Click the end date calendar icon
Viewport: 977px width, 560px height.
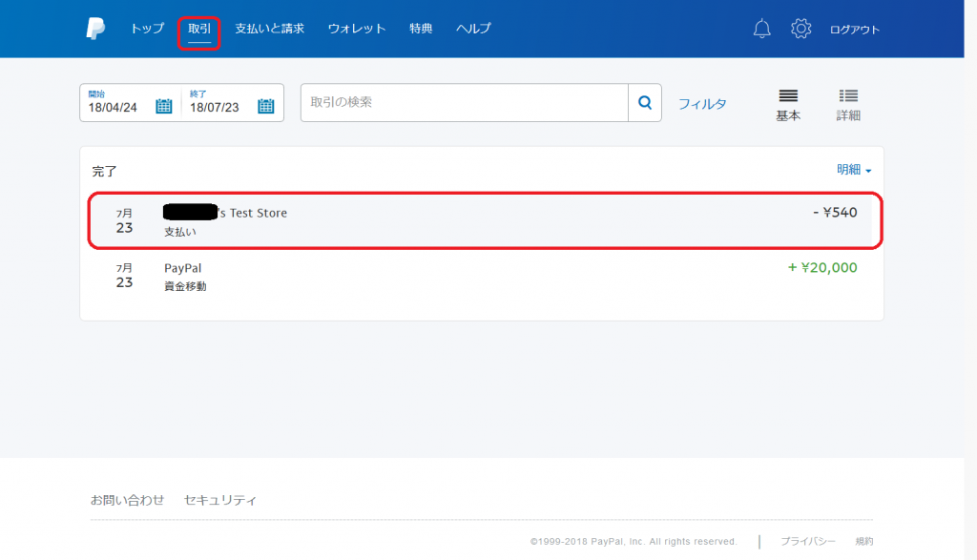click(265, 106)
